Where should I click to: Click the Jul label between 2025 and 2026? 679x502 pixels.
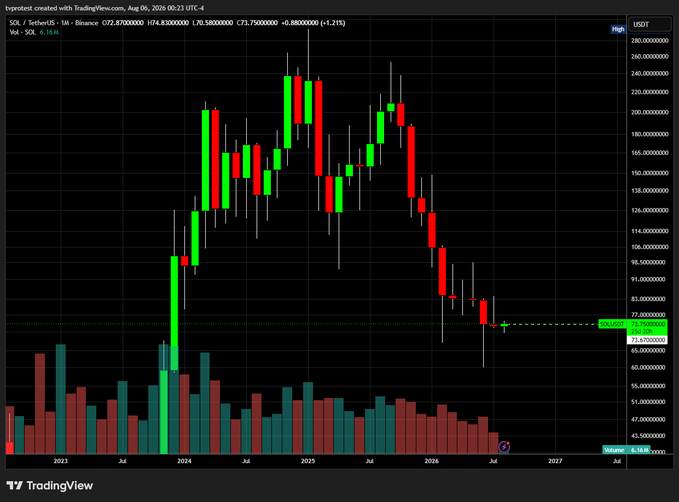(369, 461)
